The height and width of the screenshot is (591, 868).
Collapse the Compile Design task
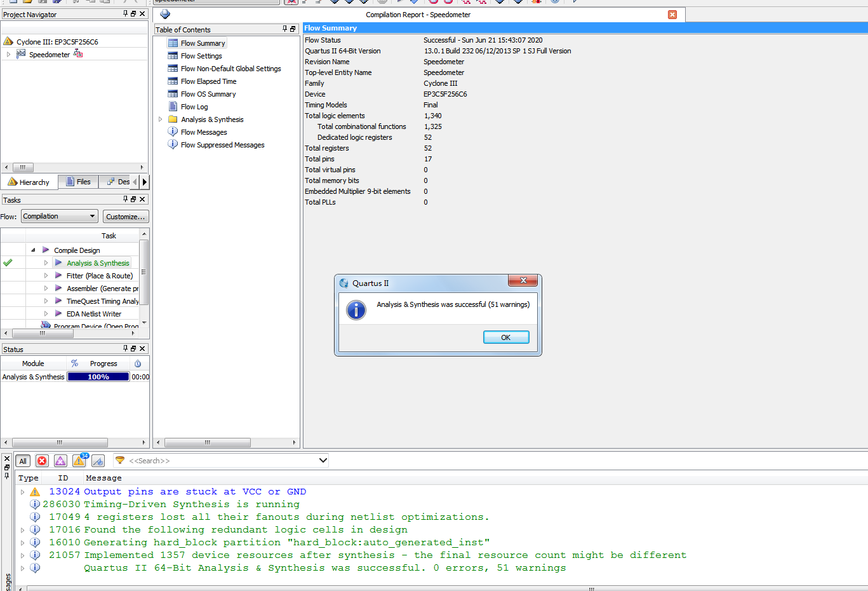pyautogui.click(x=33, y=250)
